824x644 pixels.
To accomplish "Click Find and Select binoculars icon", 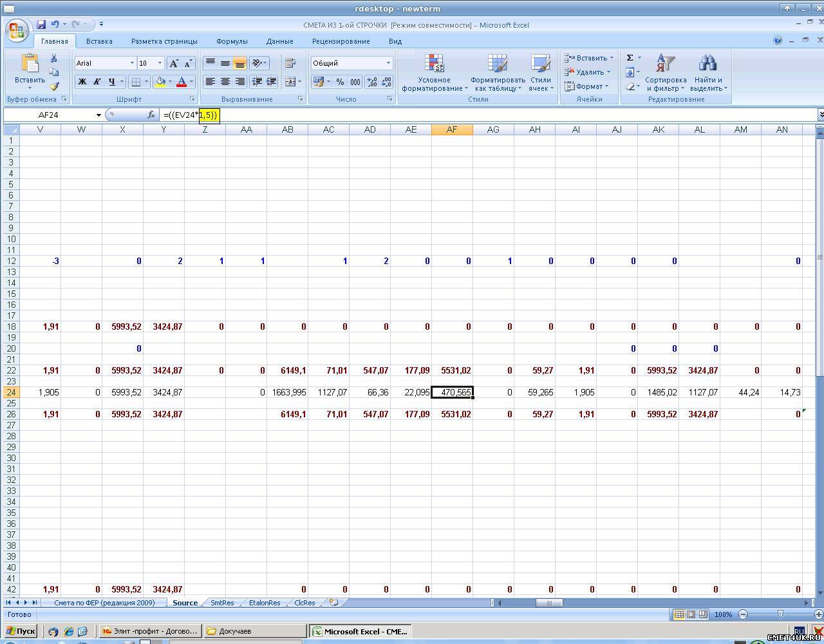I will point(707,72).
